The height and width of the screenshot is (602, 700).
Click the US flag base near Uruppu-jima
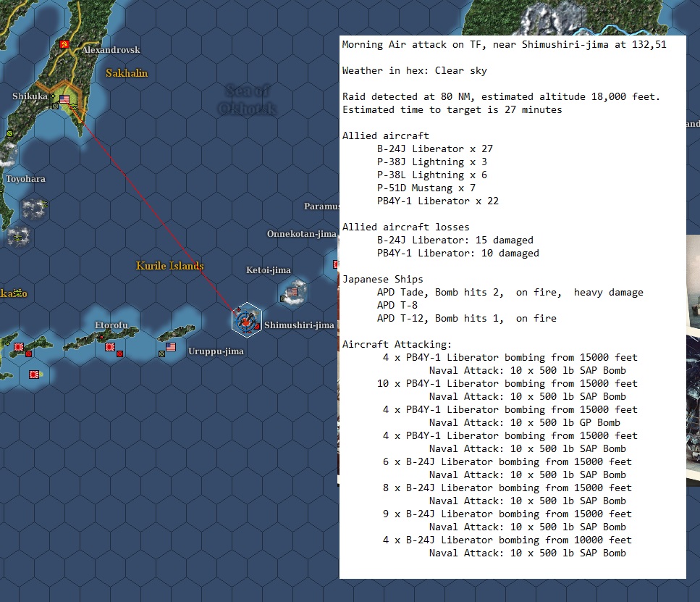171,347
